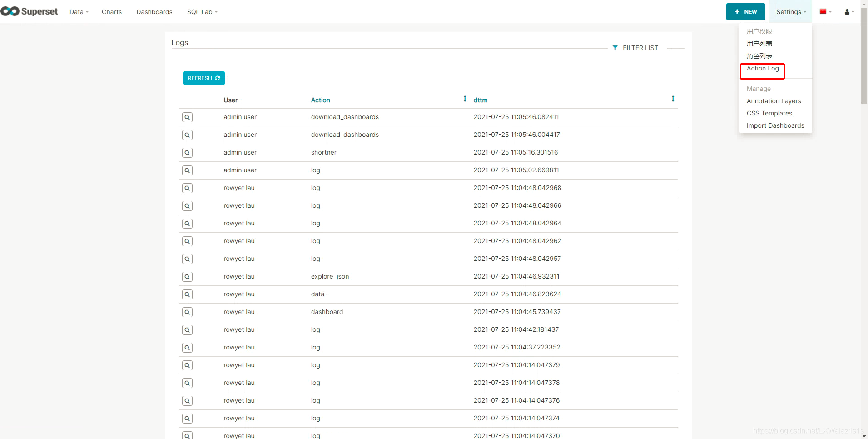Screen dimensions: 868x439
Task: Open magnifier for log at 11:04:48.042962
Action: (x=187, y=241)
